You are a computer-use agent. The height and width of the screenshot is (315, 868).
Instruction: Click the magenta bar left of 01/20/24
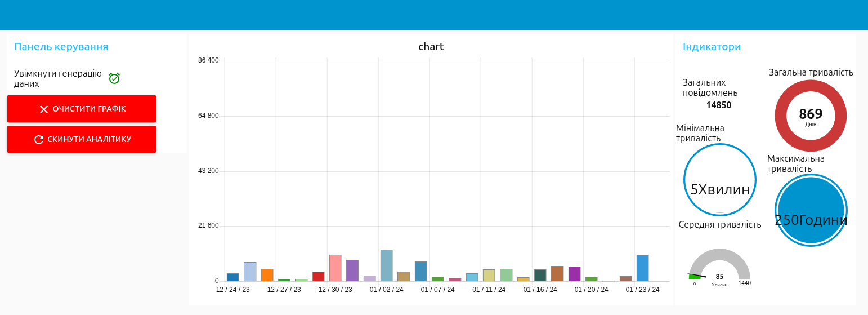coord(574,274)
